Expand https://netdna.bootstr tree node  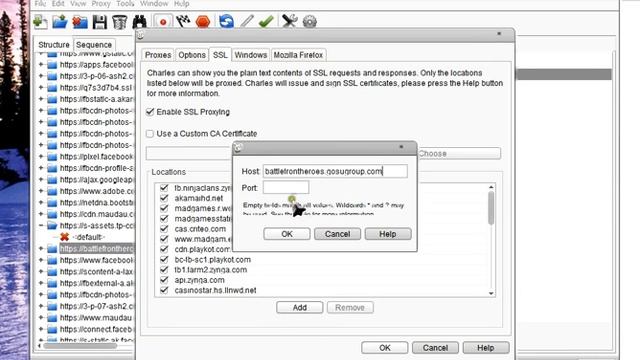41,202
